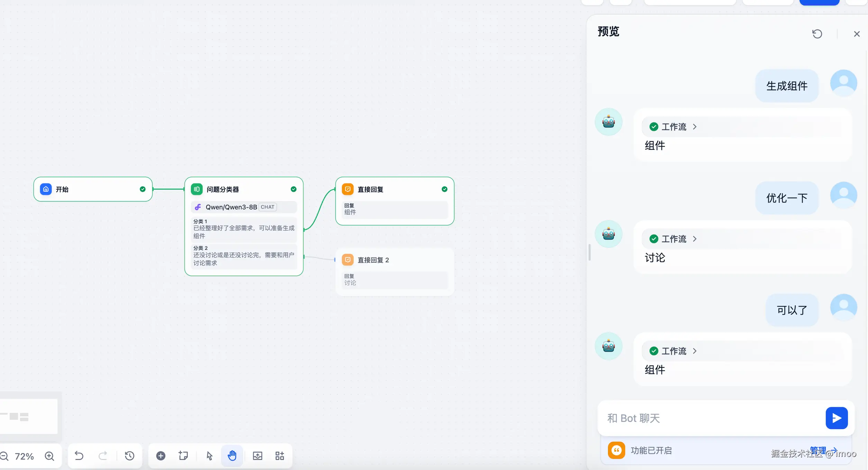The width and height of the screenshot is (868, 470).
Task: Restart the preview conversation
Action: [x=817, y=34]
